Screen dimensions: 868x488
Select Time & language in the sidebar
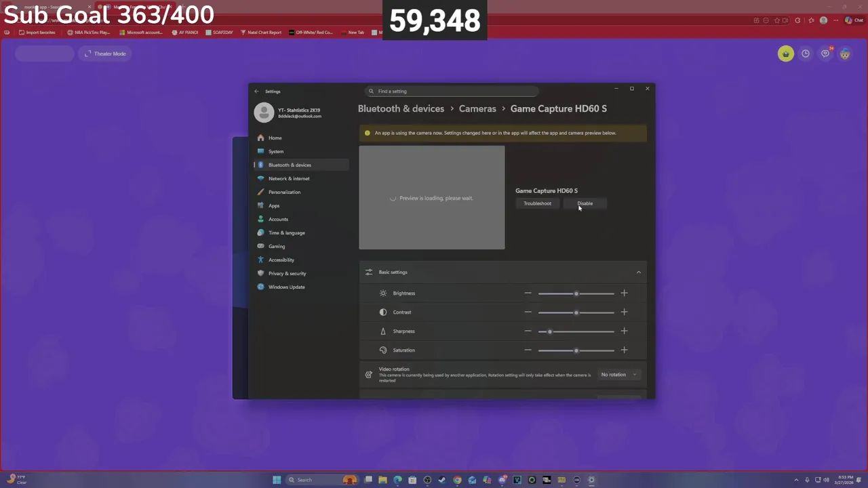[x=302, y=232]
